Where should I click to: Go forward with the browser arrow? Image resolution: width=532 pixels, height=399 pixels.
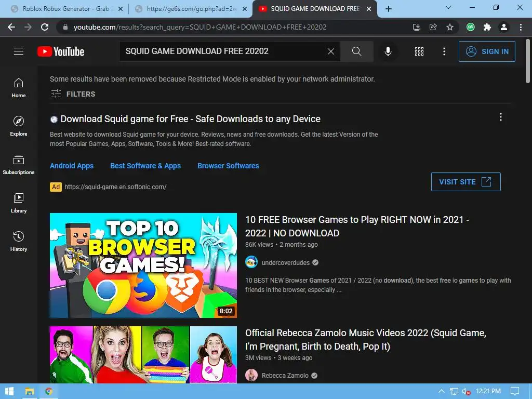28,27
